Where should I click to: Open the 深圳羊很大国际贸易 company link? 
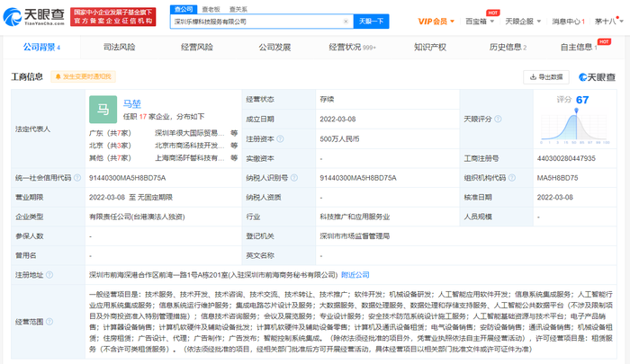click(x=189, y=133)
